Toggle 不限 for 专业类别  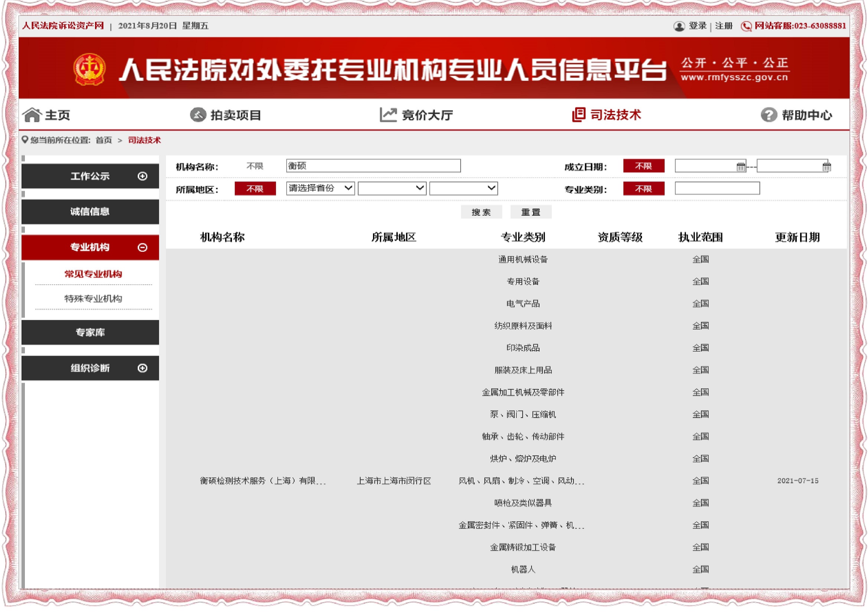[x=643, y=188]
